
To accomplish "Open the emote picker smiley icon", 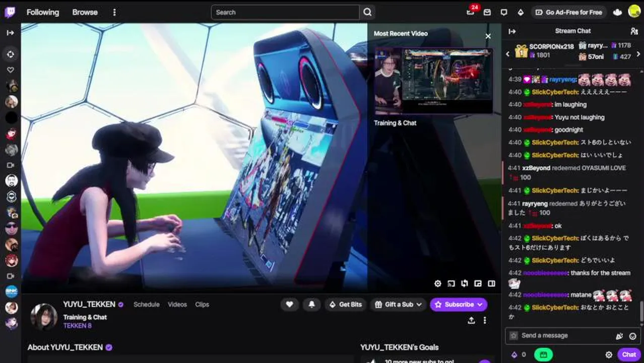I will click(x=633, y=336).
